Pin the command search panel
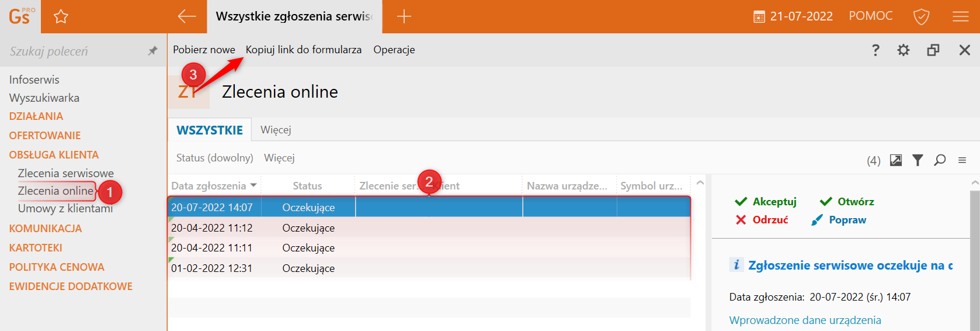Viewport: 980px width, 331px height. [152, 51]
